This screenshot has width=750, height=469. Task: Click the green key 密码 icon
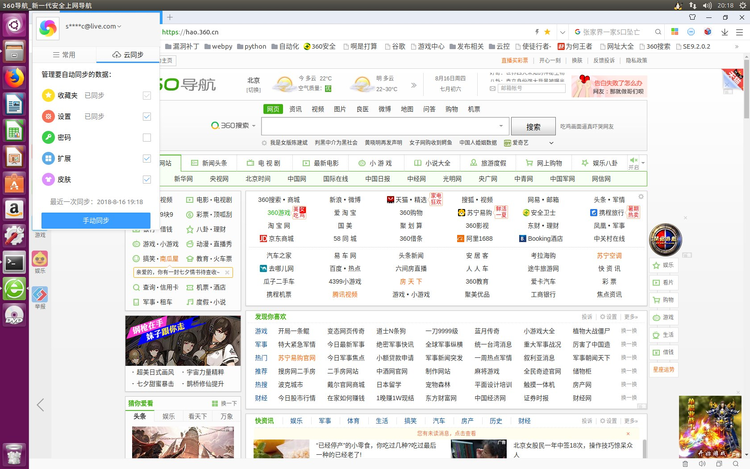click(48, 137)
